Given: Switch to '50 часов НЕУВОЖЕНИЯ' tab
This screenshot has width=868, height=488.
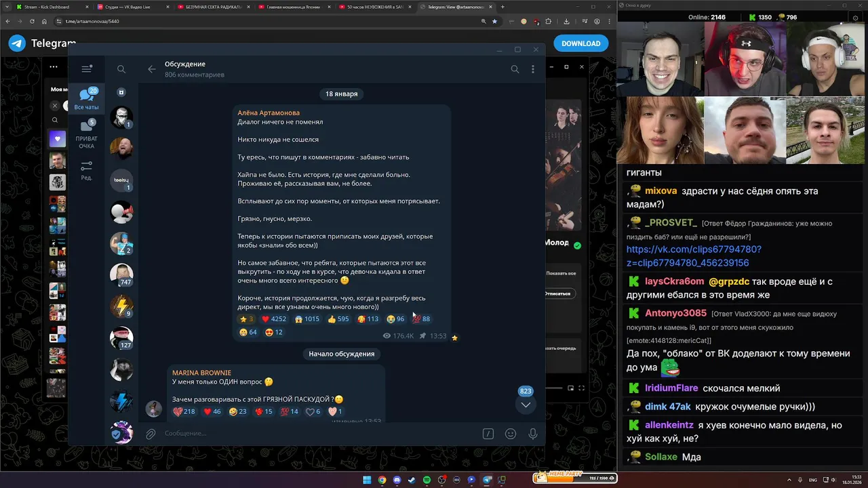Looking at the screenshot, I should coord(374,7).
